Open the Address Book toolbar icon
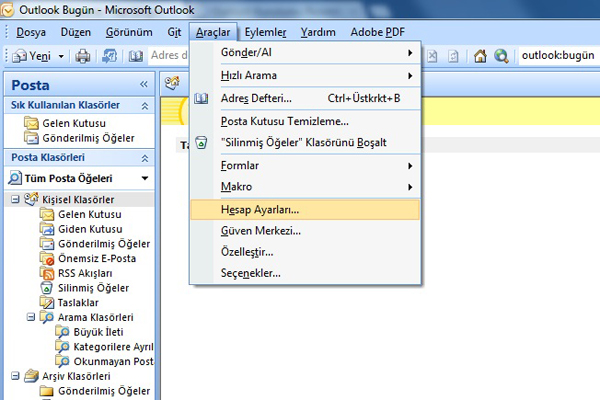The image size is (600, 400). 135,56
